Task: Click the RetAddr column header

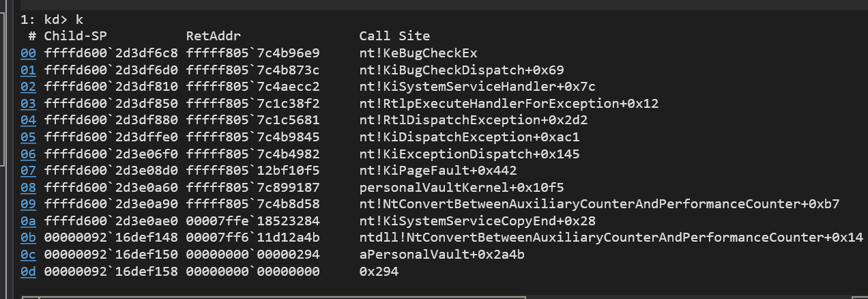Action: click(x=214, y=36)
